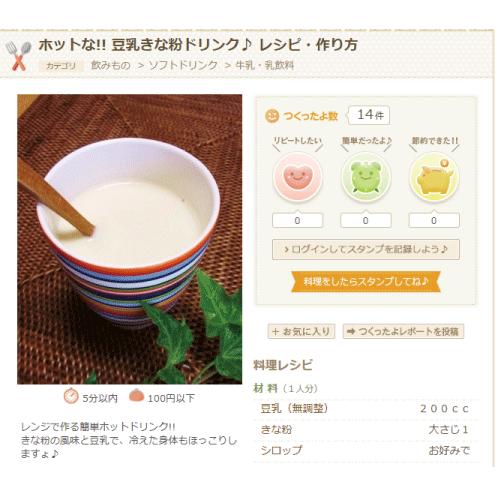Click the smiley icon beside つくったよ数
Viewport: 496px width, 496px height.
click(x=272, y=116)
